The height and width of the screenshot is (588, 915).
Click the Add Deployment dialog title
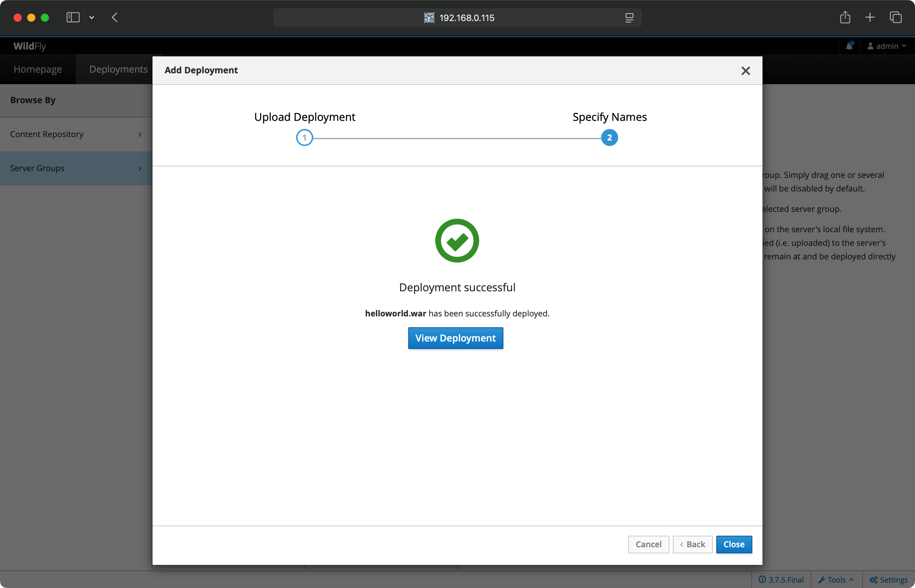pos(201,70)
